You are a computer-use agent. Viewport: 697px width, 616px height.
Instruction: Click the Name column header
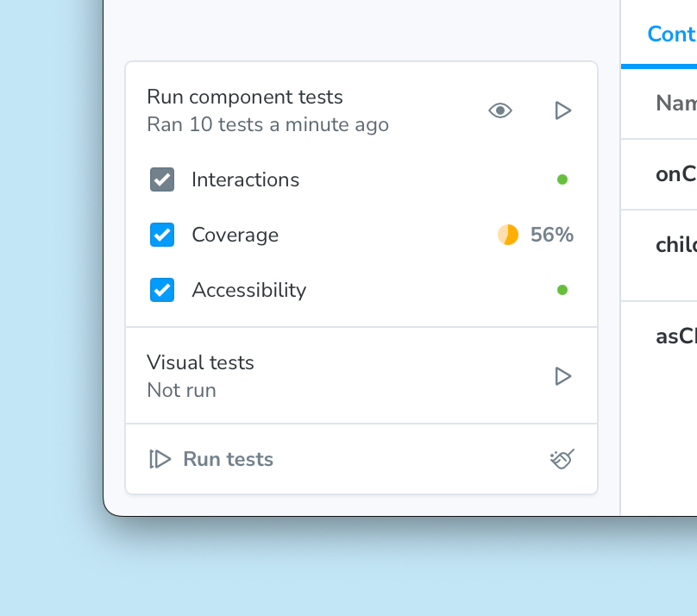(676, 103)
